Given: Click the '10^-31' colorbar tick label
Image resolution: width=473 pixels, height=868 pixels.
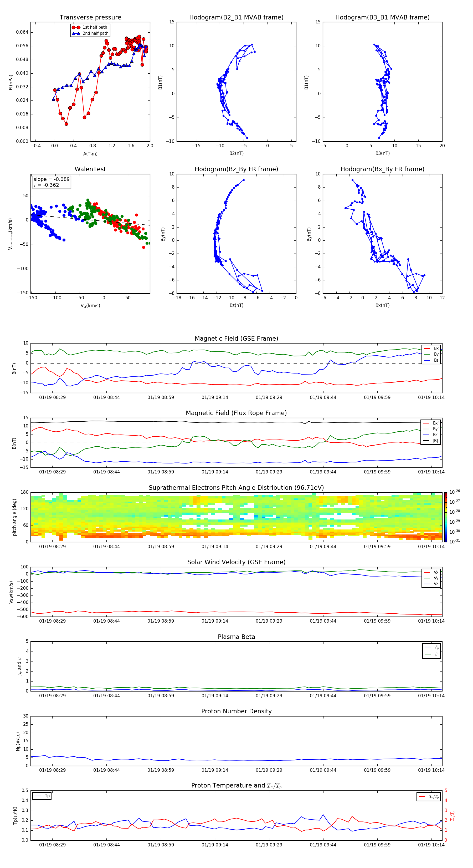Looking at the screenshot, I should click(x=455, y=542).
